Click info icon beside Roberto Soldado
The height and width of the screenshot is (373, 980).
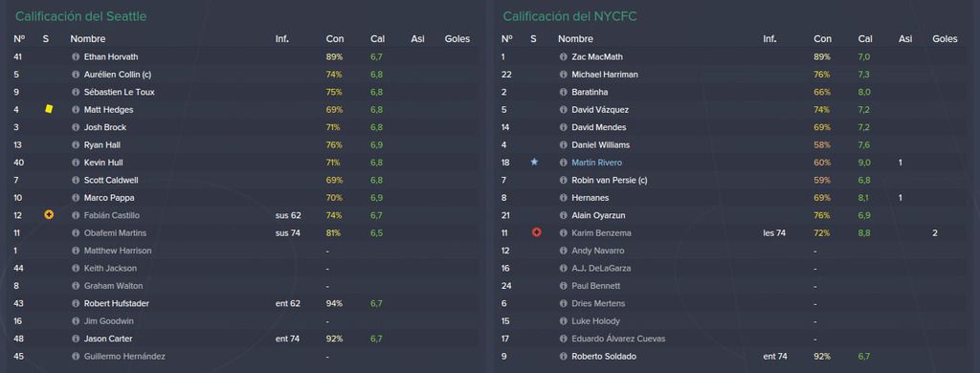pos(564,356)
